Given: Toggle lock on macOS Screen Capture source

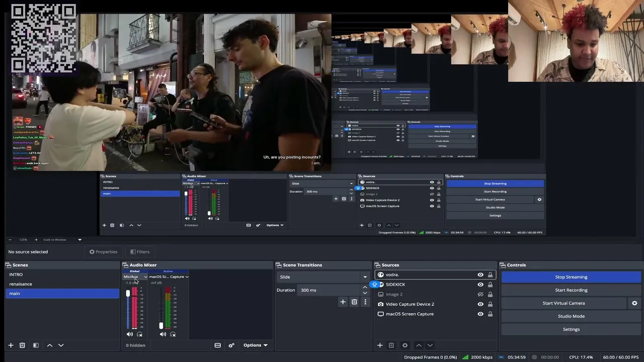Looking at the screenshot, I should point(490,314).
